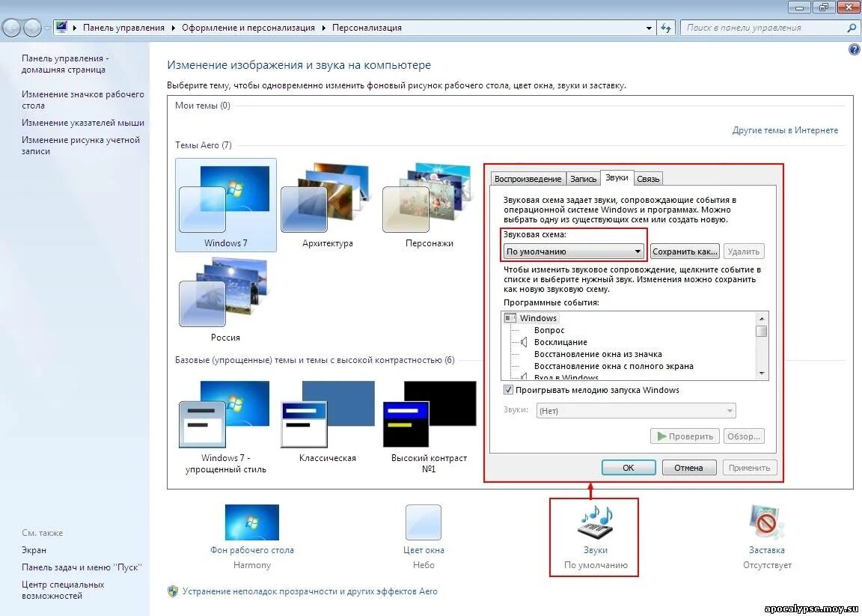Click the Применить button
Image resolution: width=862 pixels, height=616 pixels.
pos(749,468)
